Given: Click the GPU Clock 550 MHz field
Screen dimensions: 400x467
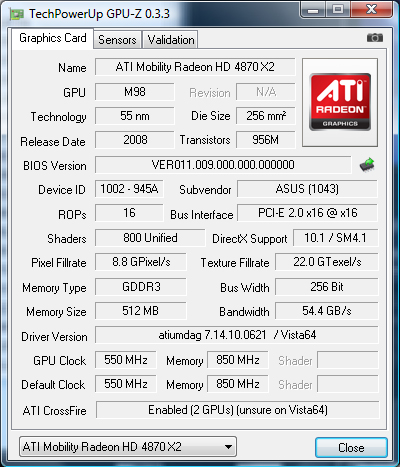Looking at the screenshot, I should coord(126,360).
